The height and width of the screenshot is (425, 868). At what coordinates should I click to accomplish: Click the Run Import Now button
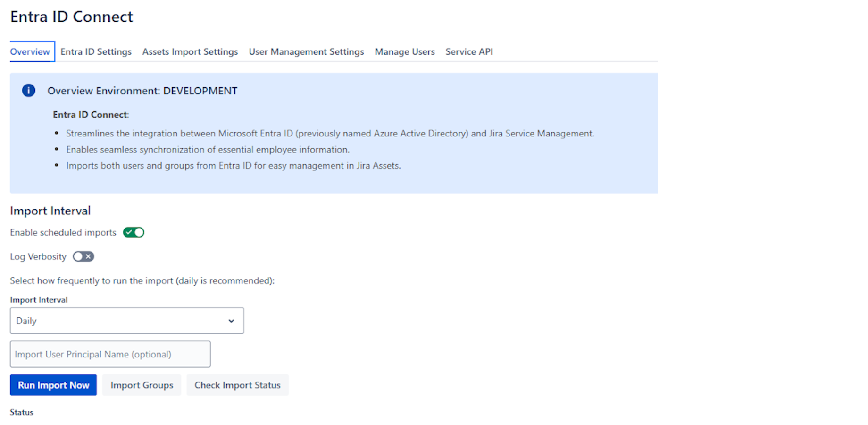[53, 385]
